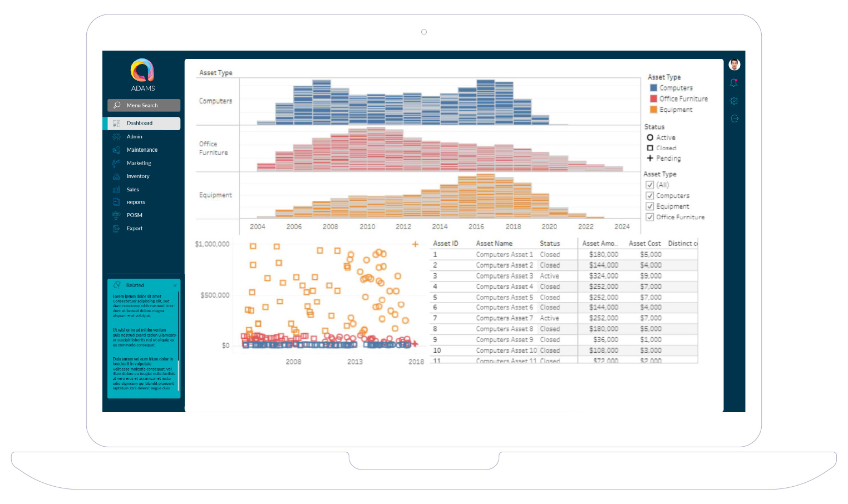The image size is (848, 504).
Task: Click the Sales chart icon in sidebar
Action: [116, 190]
